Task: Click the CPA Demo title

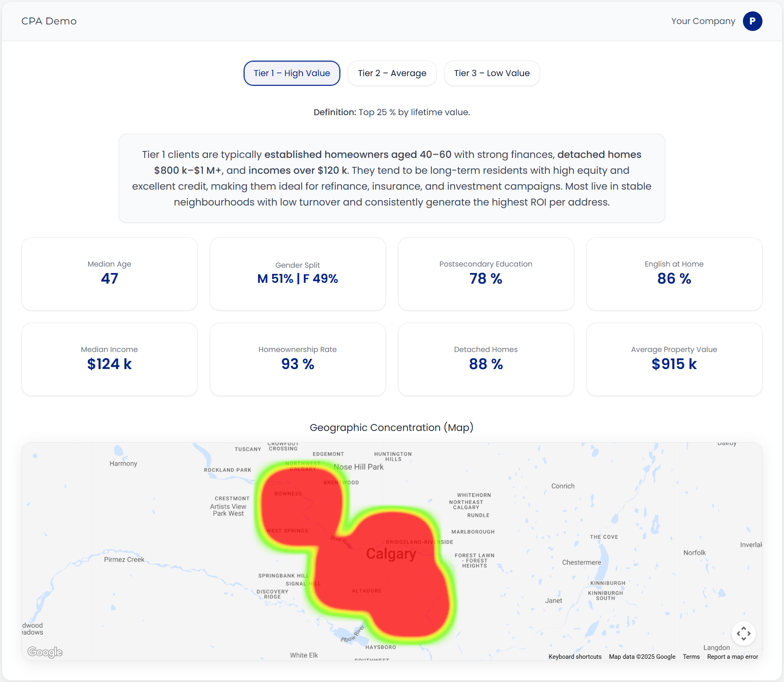Action: 49,21
